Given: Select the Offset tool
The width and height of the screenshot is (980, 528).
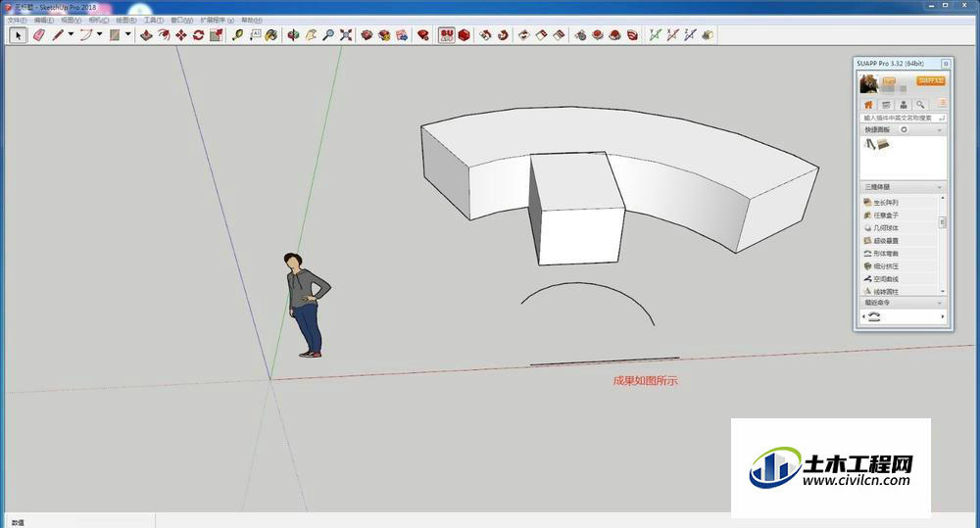Looking at the screenshot, I should 164,35.
